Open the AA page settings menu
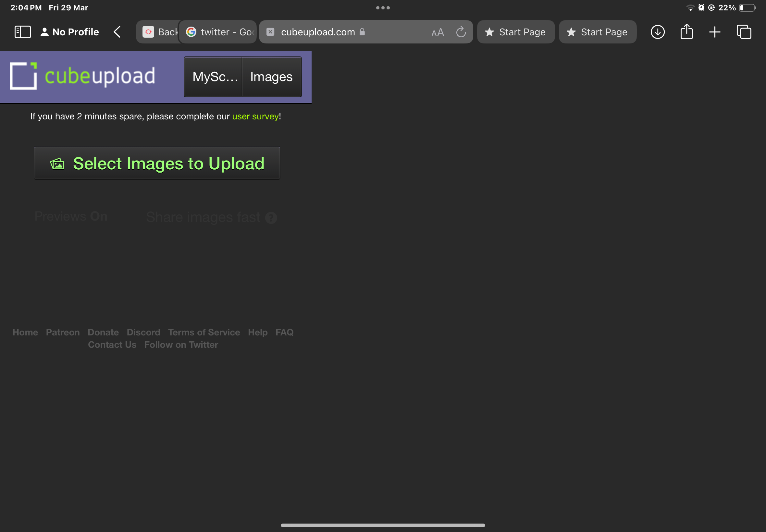 [x=437, y=32]
